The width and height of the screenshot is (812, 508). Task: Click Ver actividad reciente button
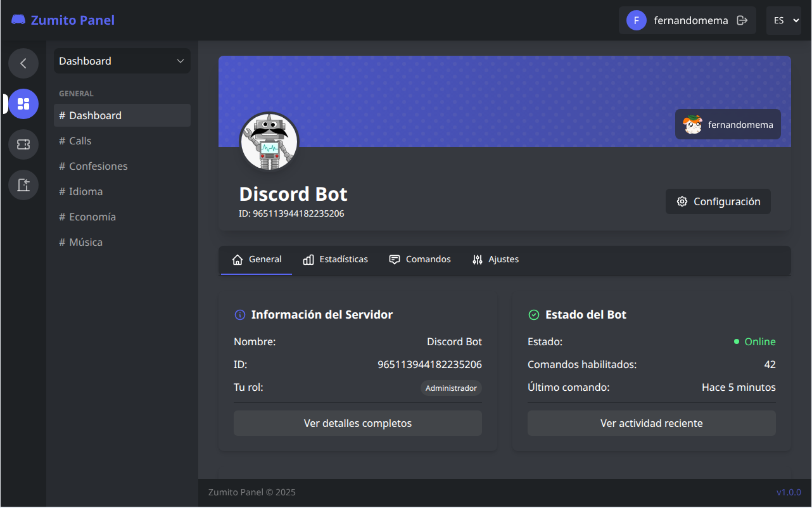(652, 423)
